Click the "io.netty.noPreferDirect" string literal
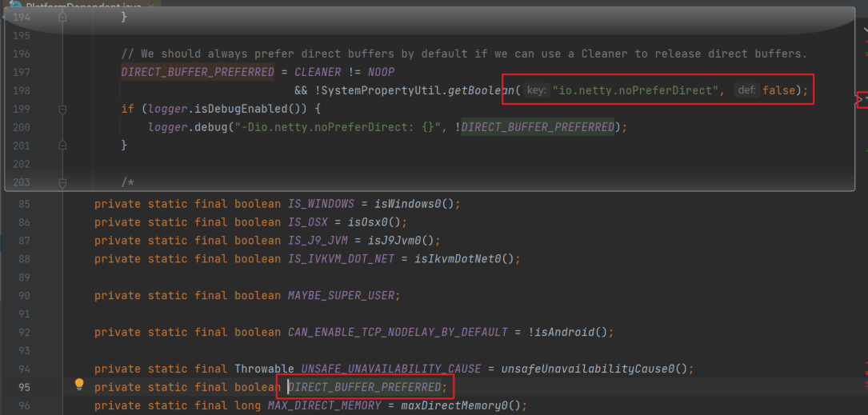Image resolution: width=868 pixels, height=415 pixels. click(635, 90)
